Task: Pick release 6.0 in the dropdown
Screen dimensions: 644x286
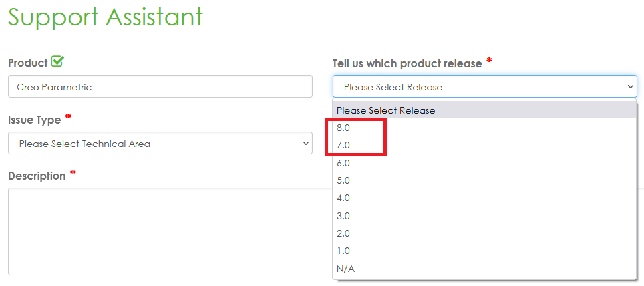Action: [344, 163]
